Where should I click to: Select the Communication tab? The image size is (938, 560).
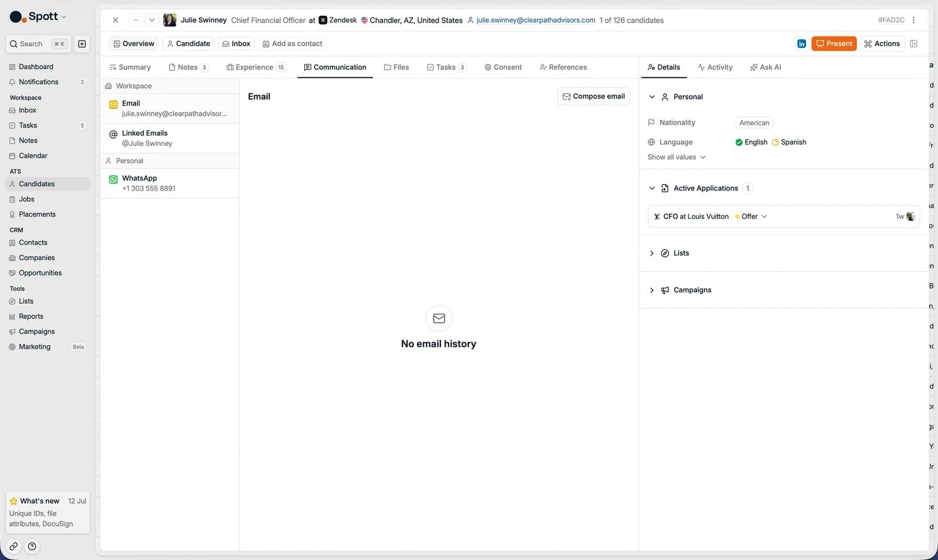pos(335,67)
